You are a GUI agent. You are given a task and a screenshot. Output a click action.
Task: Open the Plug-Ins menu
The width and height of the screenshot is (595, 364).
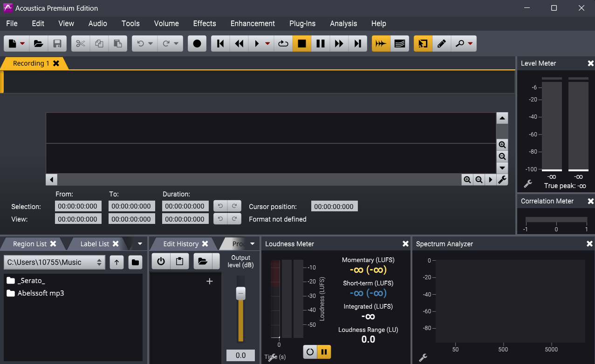point(302,23)
